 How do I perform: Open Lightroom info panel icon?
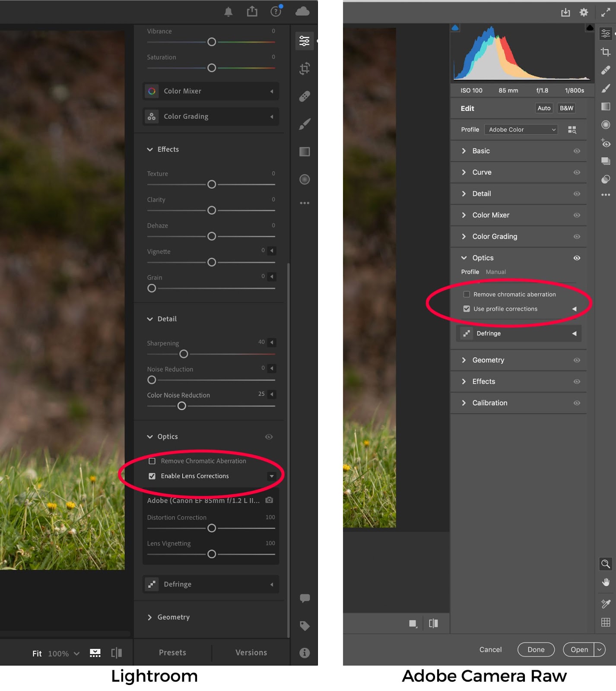(305, 653)
